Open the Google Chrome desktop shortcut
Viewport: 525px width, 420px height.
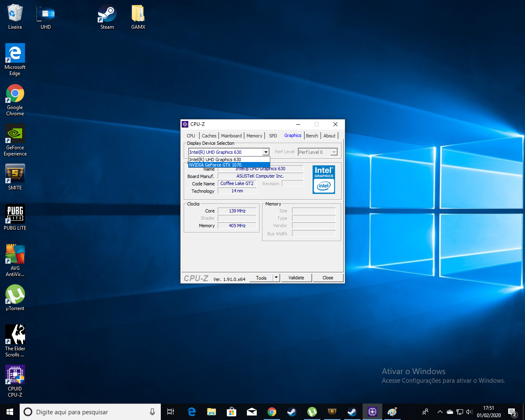click(x=15, y=100)
